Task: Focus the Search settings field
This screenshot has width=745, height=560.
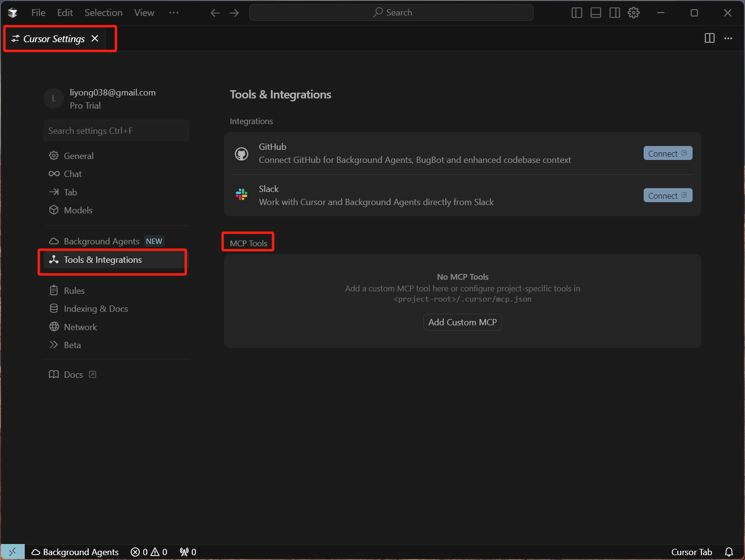Action: coord(116,131)
